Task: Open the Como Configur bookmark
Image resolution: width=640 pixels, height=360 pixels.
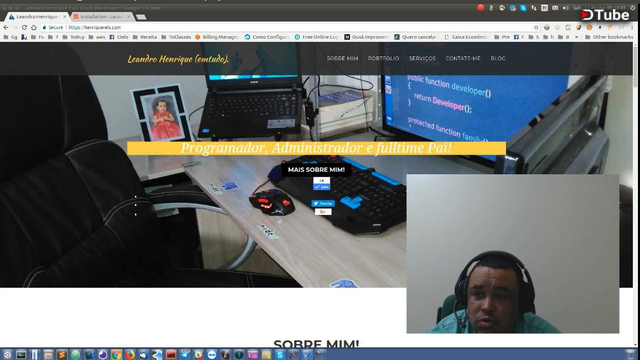Action: (267, 37)
